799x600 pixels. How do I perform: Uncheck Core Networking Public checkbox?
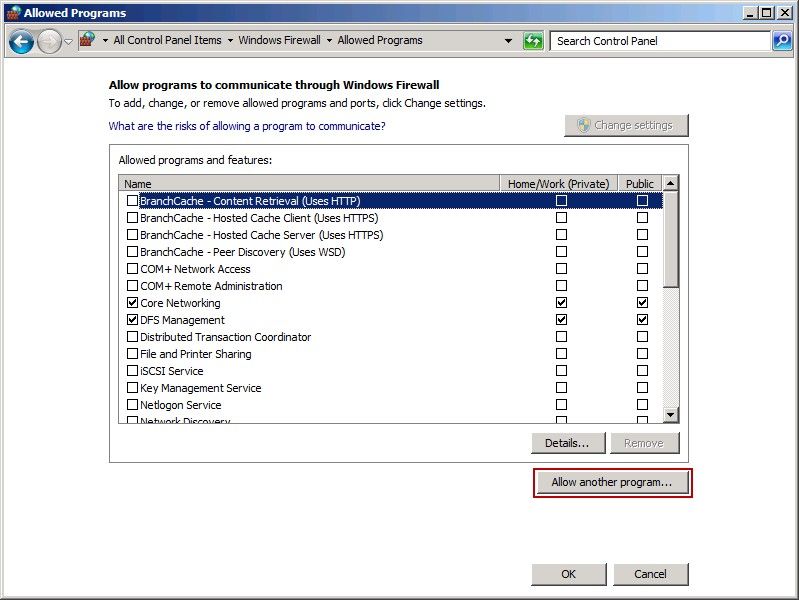[643, 302]
